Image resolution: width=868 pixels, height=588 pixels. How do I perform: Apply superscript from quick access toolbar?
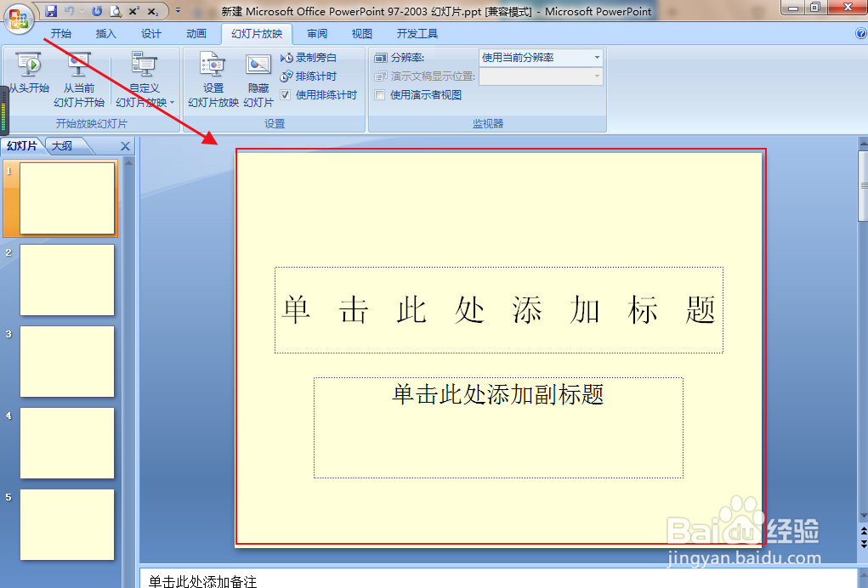click(134, 10)
